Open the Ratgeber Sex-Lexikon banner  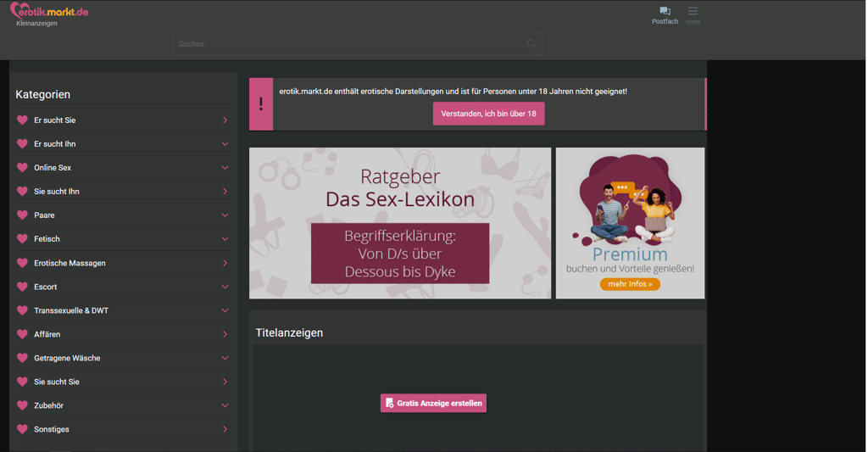pyautogui.click(x=400, y=223)
